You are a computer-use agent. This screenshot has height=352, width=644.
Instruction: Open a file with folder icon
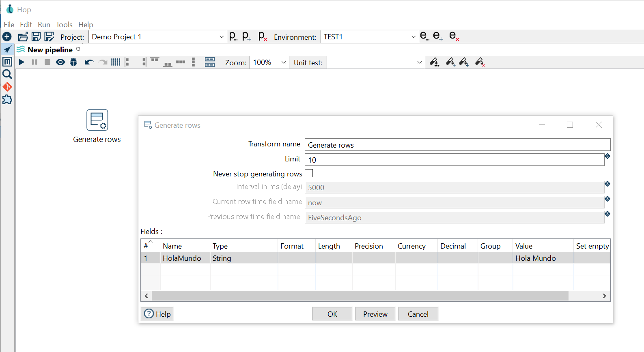(x=23, y=36)
